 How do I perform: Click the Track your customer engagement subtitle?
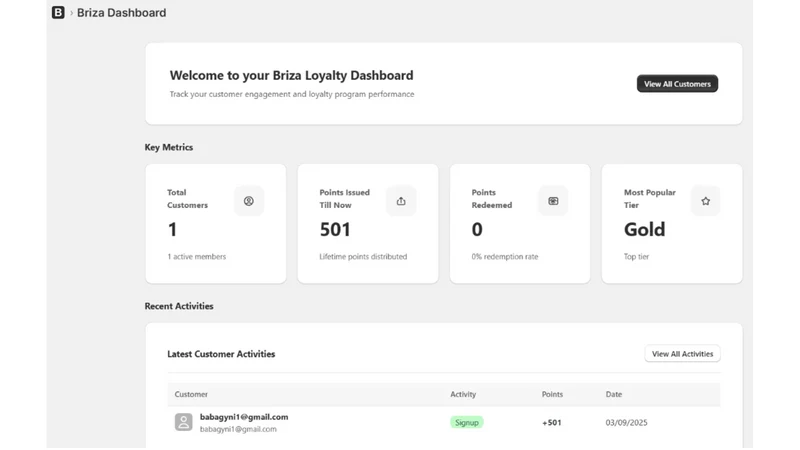(x=292, y=94)
